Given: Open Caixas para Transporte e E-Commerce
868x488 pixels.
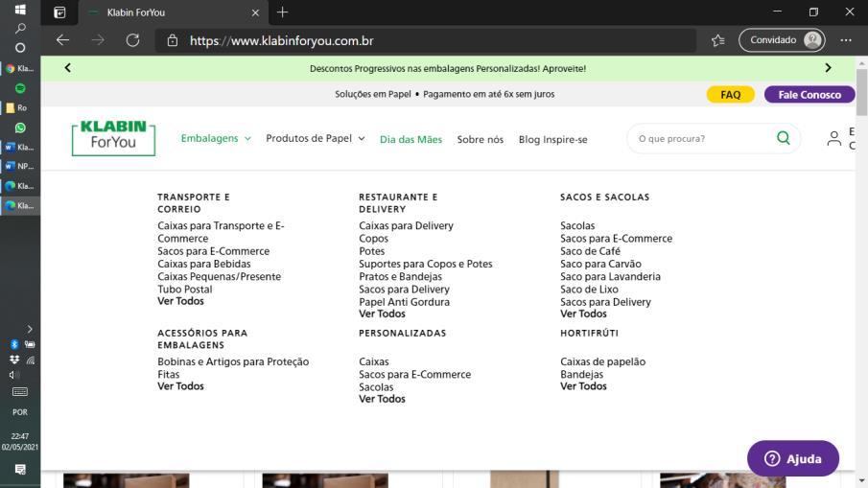Looking at the screenshot, I should point(221,232).
